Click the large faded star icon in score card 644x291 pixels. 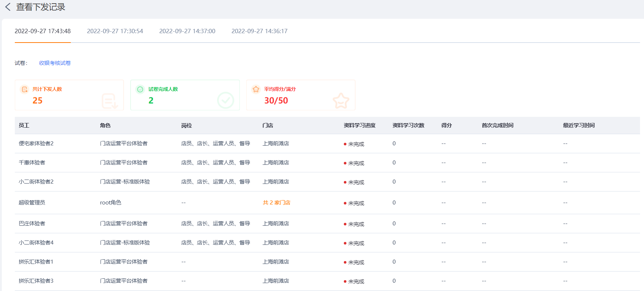[x=341, y=101]
